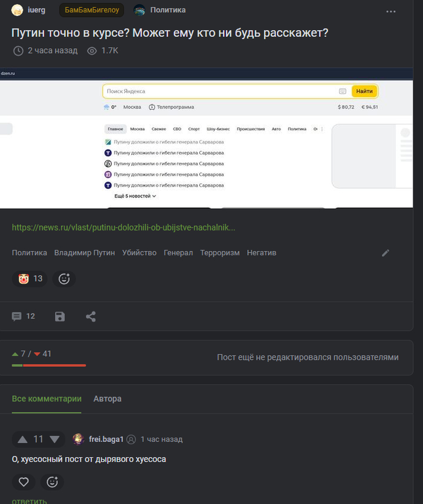423x504 pixels.
Task: Upvote frei.baga1's comment
Action: pos(22,439)
